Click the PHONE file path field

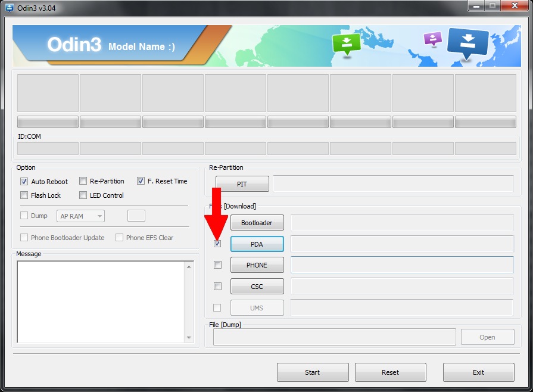(402, 265)
